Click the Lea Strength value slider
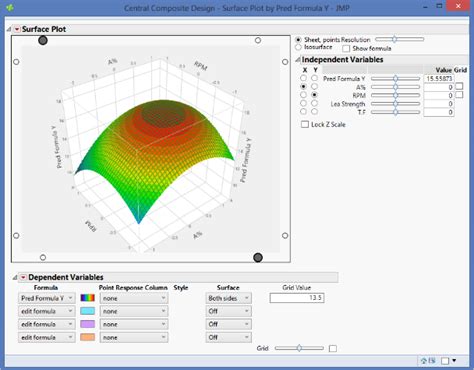The width and height of the screenshot is (474, 370). click(x=395, y=104)
